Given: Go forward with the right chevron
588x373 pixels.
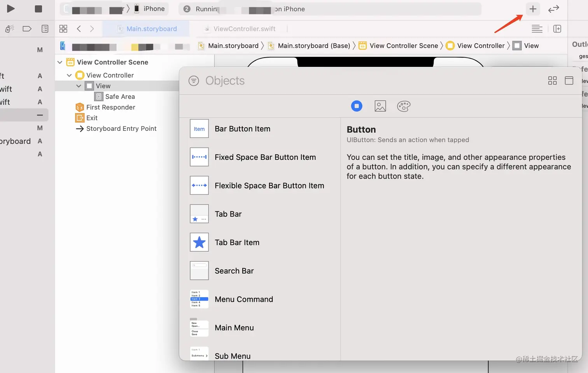Looking at the screenshot, I should click(x=92, y=29).
